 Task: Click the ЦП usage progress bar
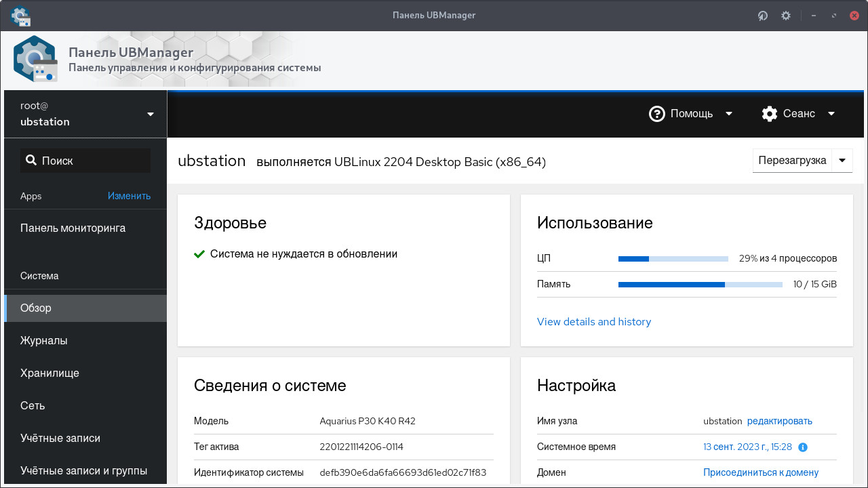[673, 258]
